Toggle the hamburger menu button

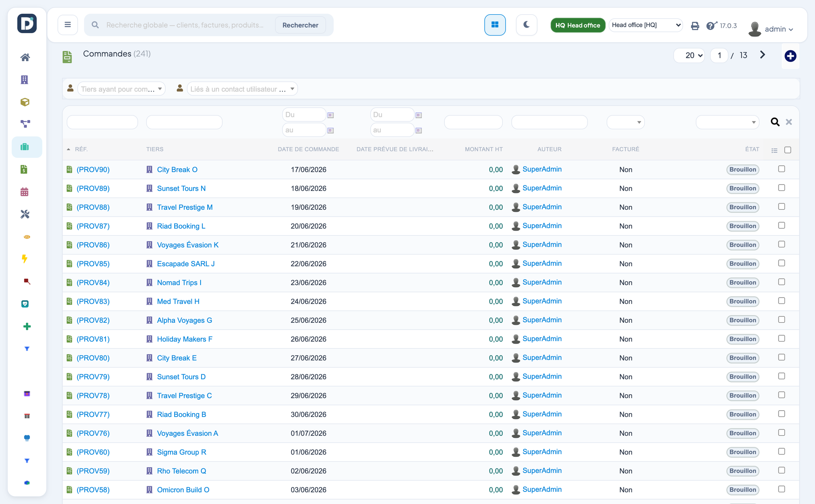pos(67,25)
